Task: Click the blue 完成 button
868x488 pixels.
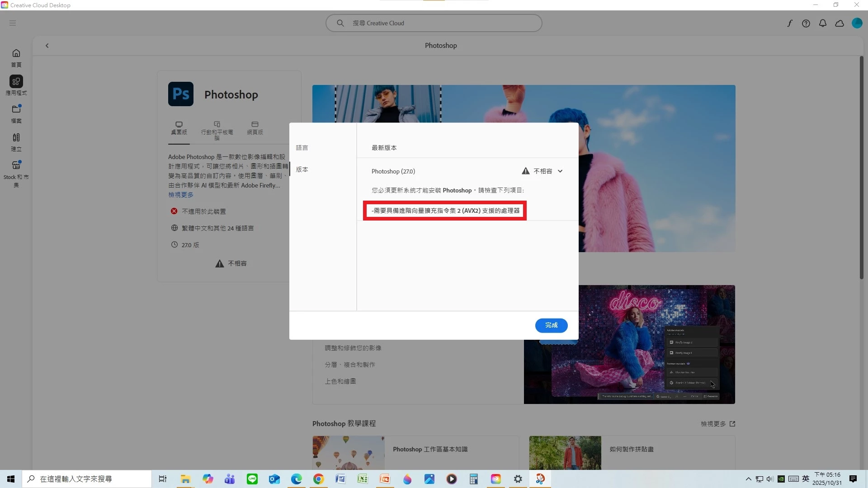Action: coord(551,325)
